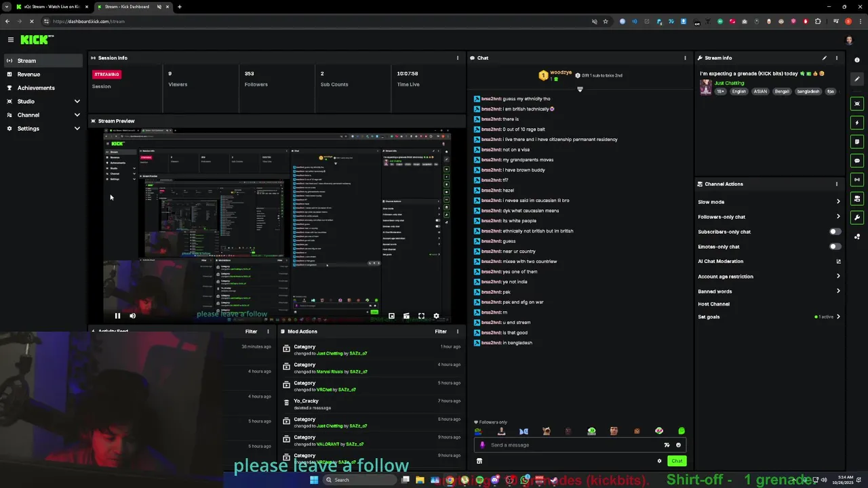Open the Achievements sidebar section
Viewport: 868px width, 488px height.
(x=43, y=88)
